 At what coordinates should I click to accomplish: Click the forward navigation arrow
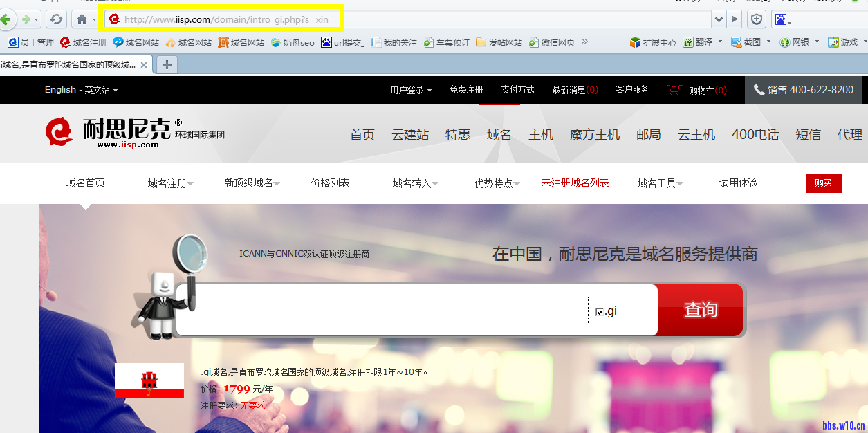[26, 19]
